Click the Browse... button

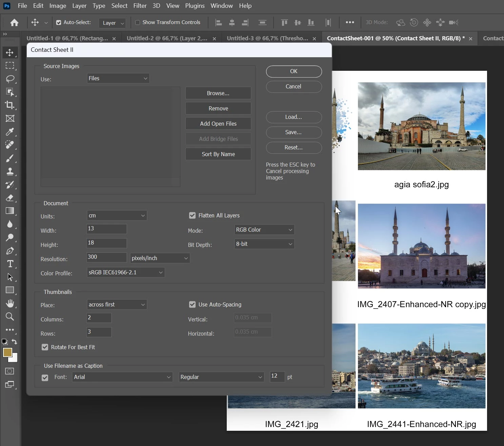pos(218,93)
